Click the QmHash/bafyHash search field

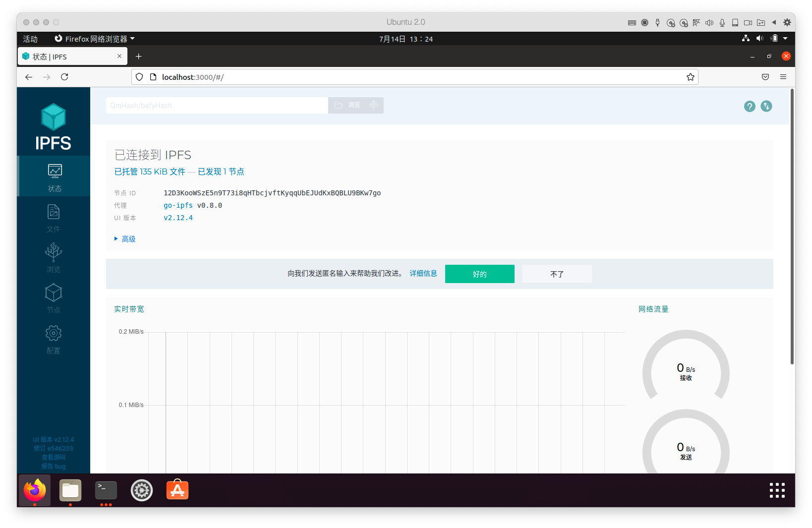coord(217,105)
